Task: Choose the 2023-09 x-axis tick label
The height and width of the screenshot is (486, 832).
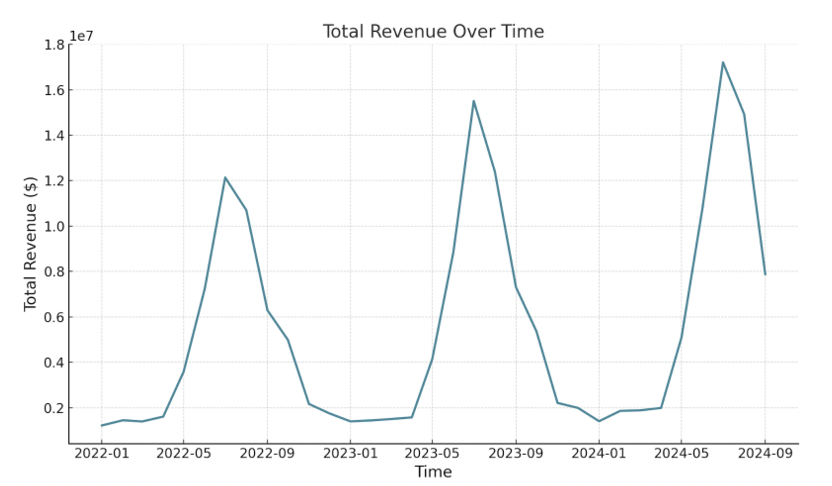Action: click(516, 453)
